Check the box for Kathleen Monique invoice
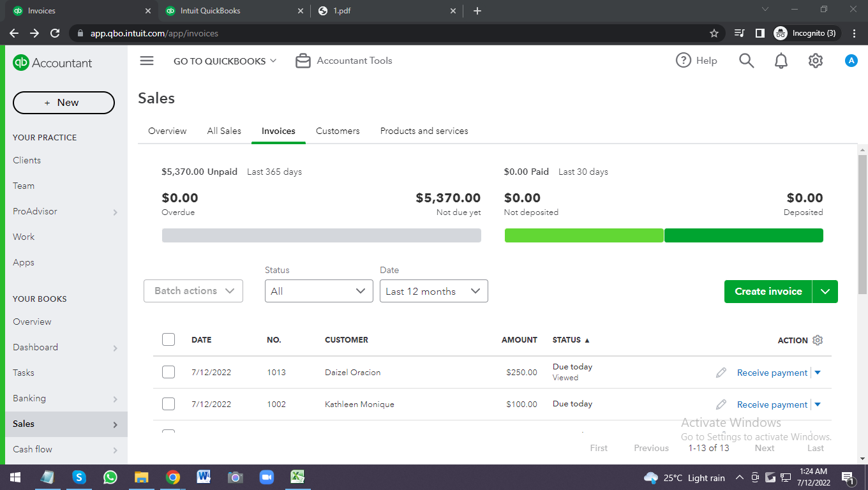Image resolution: width=868 pixels, height=490 pixels. coord(168,404)
